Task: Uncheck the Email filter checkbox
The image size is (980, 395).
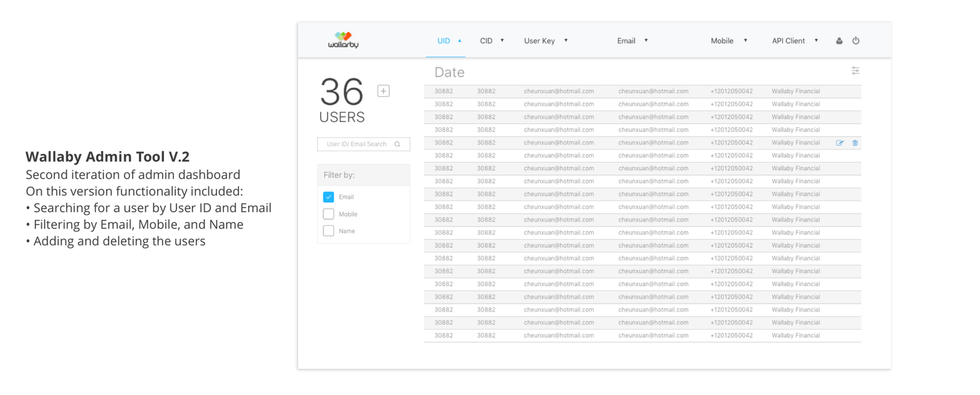Action: coord(329,197)
